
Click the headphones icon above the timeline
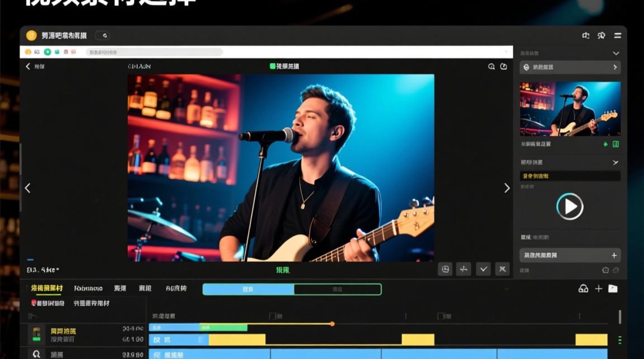(583, 288)
